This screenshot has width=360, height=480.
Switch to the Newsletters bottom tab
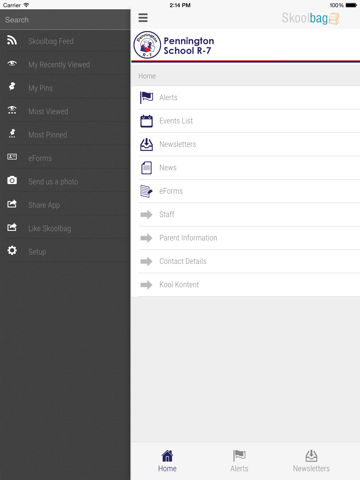311,461
